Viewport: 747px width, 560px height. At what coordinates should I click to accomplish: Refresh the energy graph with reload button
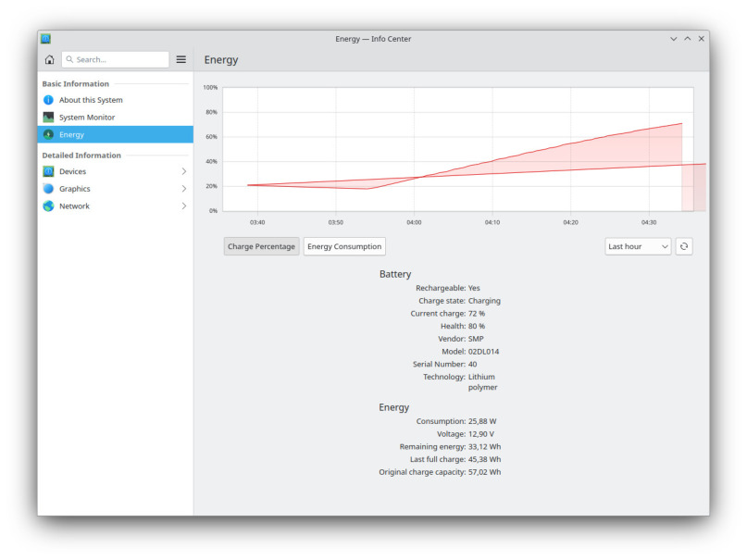coord(683,246)
